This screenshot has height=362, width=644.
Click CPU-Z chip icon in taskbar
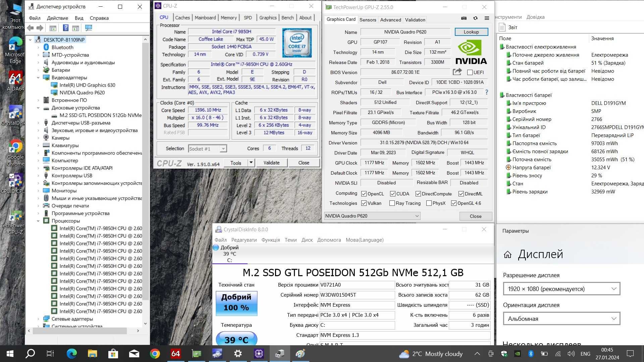point(259,353)
